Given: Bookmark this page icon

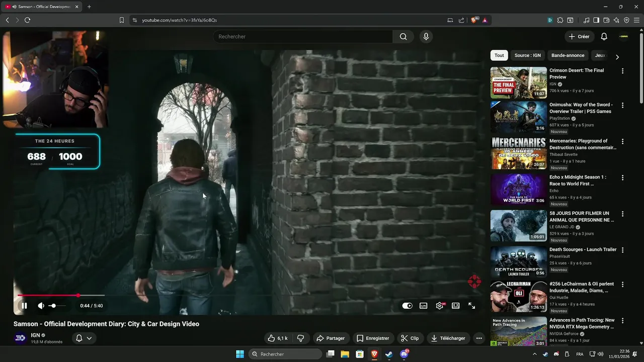Looking at the screenshot, I should tap(121, 20).
